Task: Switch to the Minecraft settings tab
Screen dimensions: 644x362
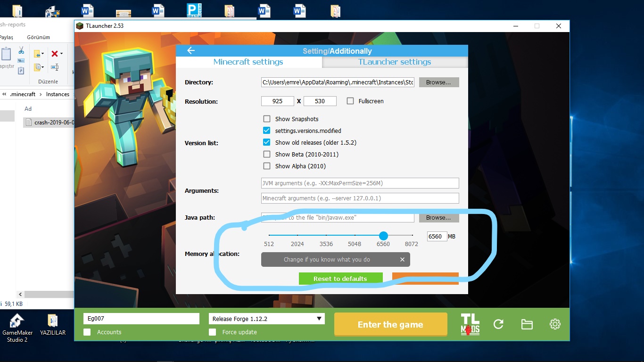Action: [248, 62]
